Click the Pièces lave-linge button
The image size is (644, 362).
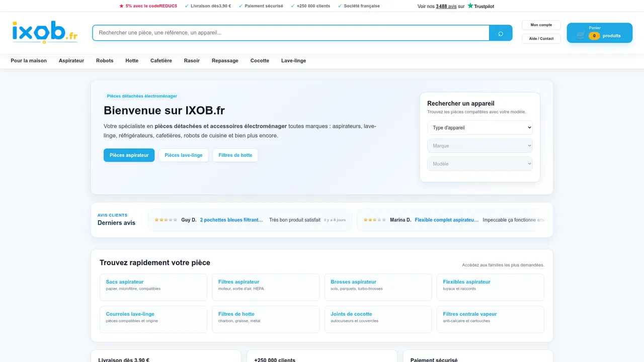tap(184, 155)
